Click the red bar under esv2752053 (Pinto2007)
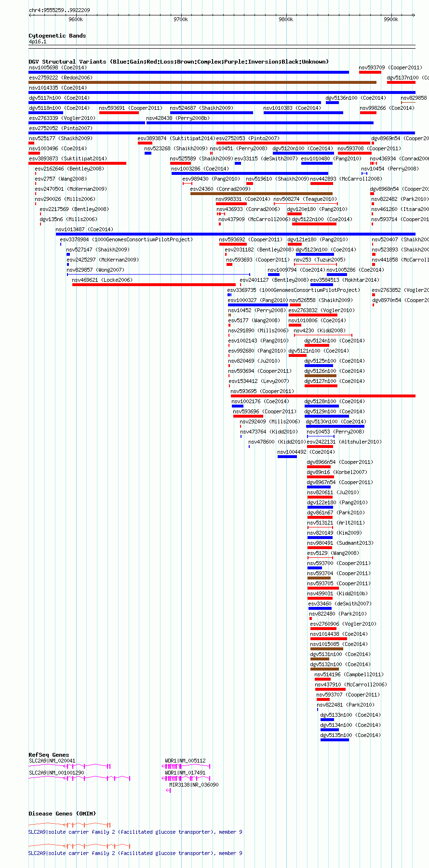Viewport: 429px width, 868px height. click(293, 143)
